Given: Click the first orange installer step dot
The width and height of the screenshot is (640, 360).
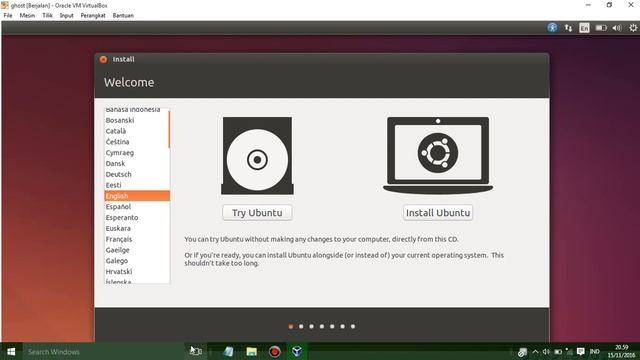Looking at the screenshot, I should (x=291, y=327).
